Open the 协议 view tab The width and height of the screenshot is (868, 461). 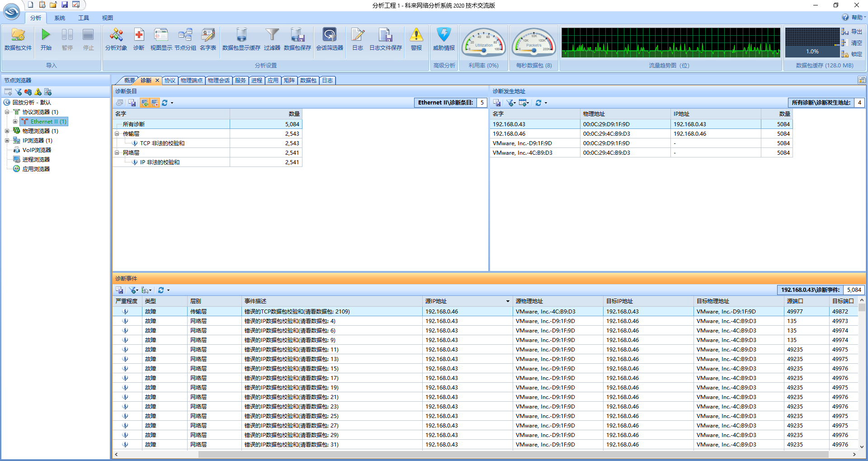[x=170, y=80]
